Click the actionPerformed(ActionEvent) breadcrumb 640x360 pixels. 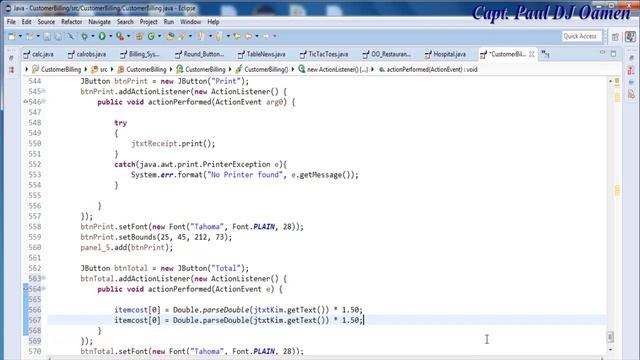coord(428,70)
